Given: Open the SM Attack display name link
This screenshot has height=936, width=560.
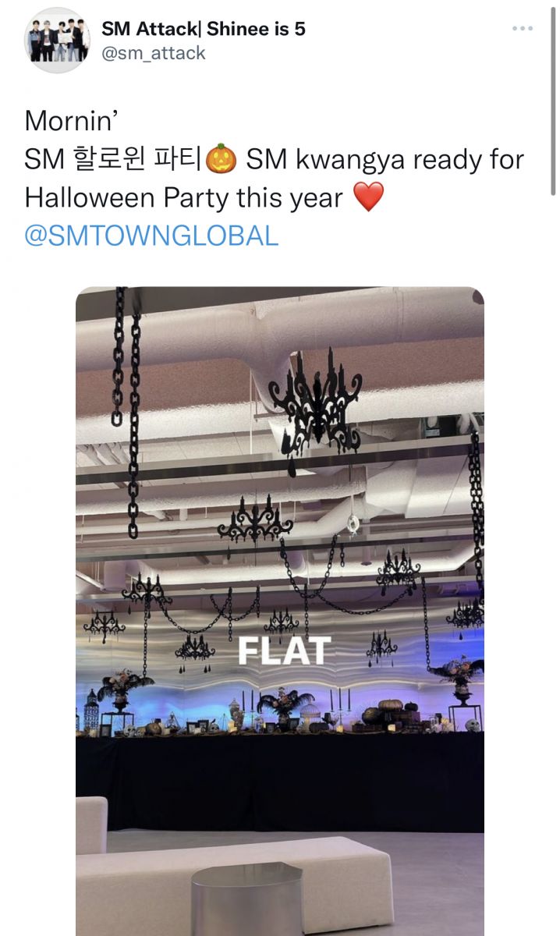Looking at the screenshot, I should click(x=203, y=29).
